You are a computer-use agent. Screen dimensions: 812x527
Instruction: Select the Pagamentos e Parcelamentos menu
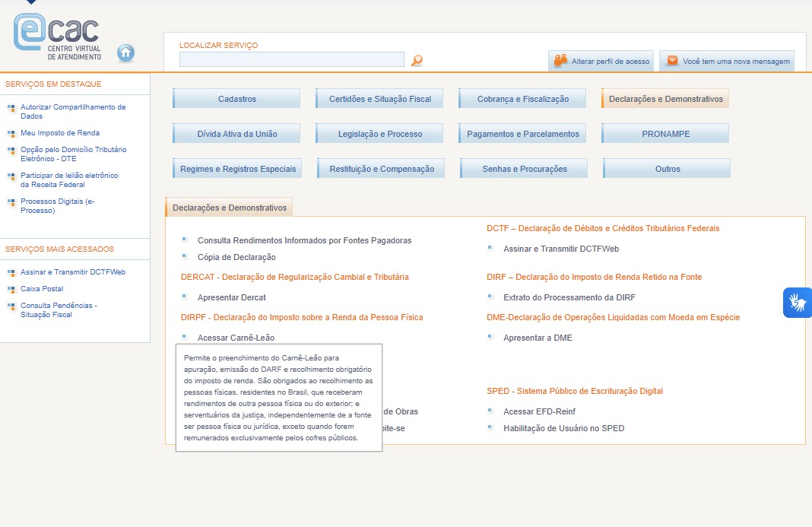tap(522, 134)
